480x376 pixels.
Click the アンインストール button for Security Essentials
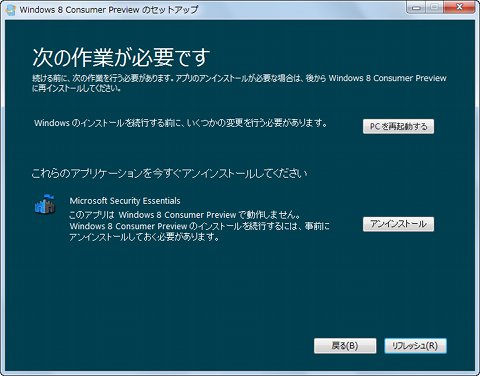tap(398, 224)
